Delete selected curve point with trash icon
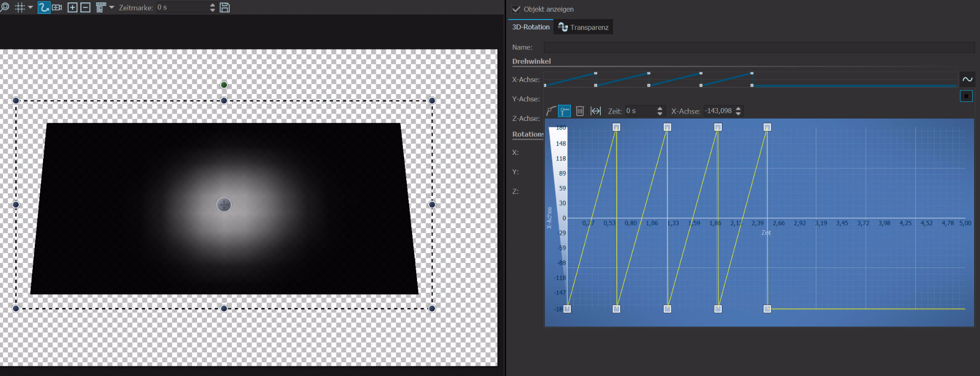The width and height of the screenshot is (980, 376). coord(580,111)
